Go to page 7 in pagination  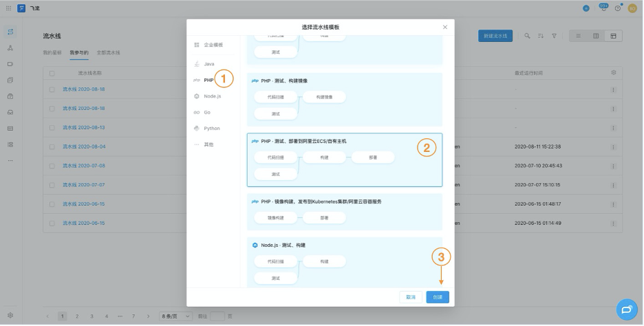click(x=133, y=316)
